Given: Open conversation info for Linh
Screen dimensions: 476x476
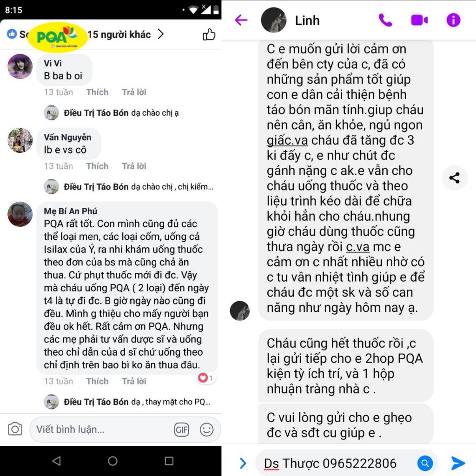Looking at the screenshot, I should pyautogui.click(x=453, y=20).
